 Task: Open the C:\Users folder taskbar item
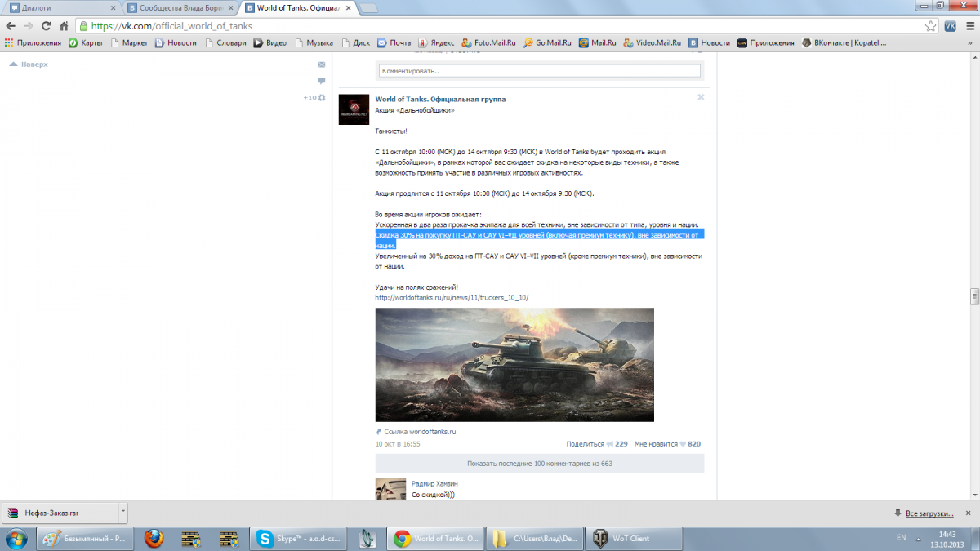pos(535,538)
